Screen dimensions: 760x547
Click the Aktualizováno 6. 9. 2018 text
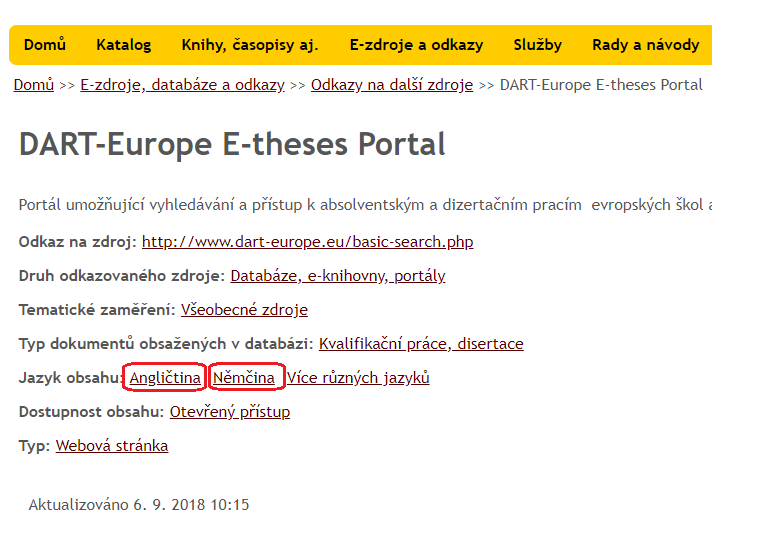[139, 504]
